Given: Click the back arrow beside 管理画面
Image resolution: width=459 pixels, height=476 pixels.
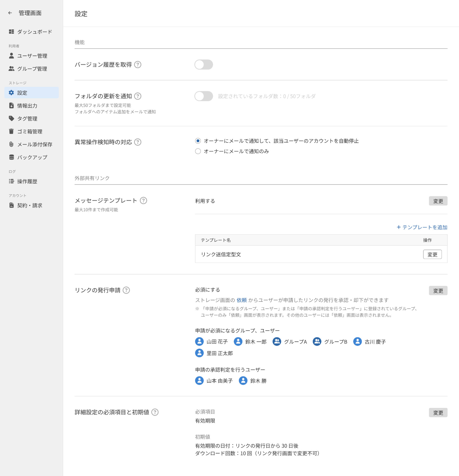Looking at the screenshot, I should 10,13.
